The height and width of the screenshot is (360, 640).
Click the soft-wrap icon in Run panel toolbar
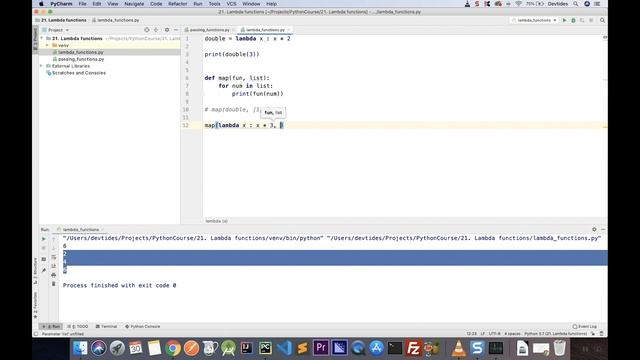pyautogui.click(x=53, y=257)
